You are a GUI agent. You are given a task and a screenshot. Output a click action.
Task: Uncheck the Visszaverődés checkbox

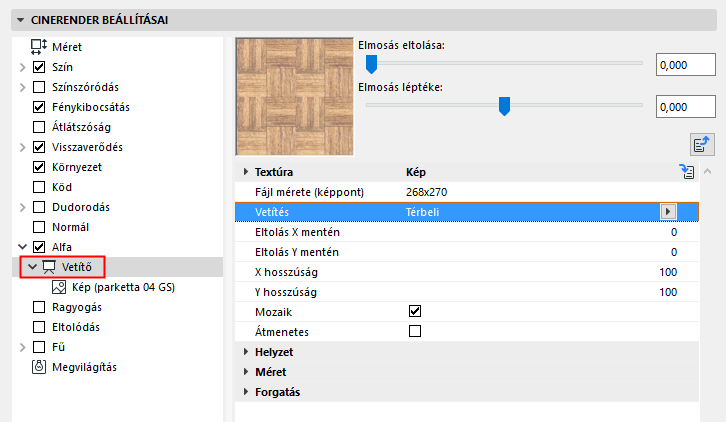pyautogui.click(x=39, y=147)
